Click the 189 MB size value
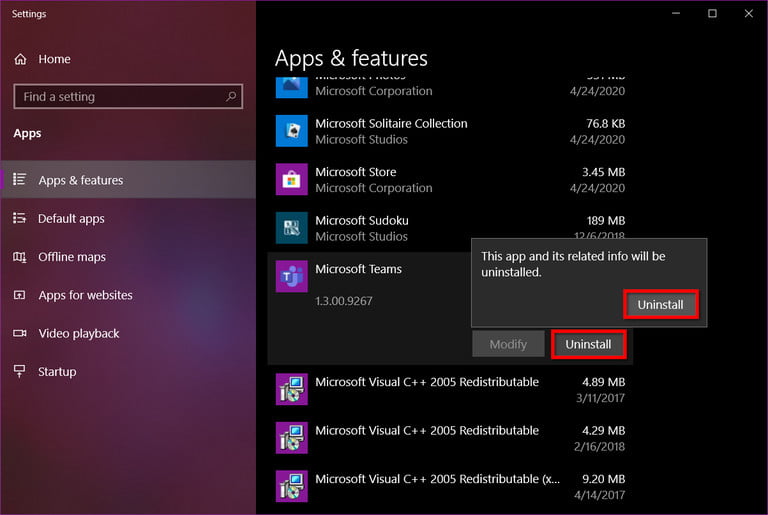Viewport: 768px width, 515px height. tap(606, 221)
